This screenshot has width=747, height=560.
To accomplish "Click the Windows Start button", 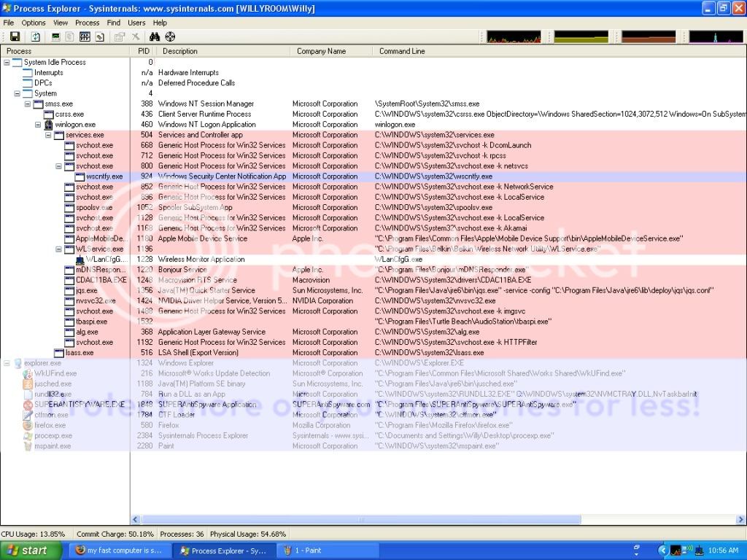I will pos(28,551).
